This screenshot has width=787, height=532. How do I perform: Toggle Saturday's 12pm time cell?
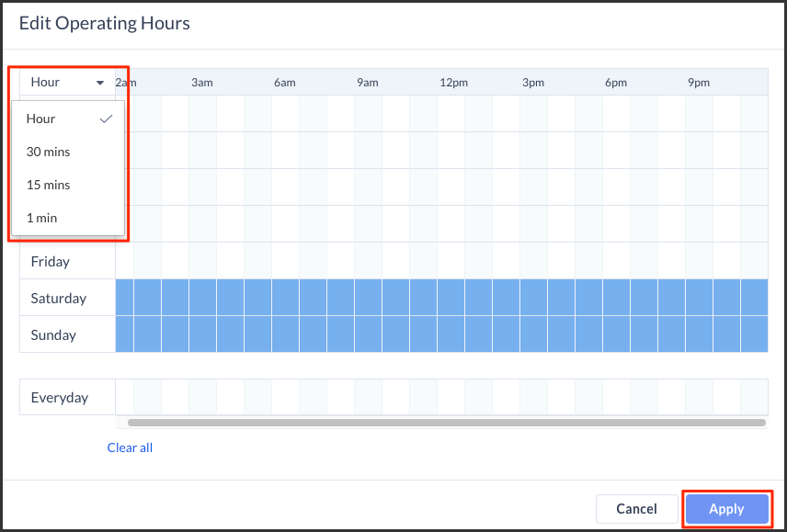tap(451, 298)
